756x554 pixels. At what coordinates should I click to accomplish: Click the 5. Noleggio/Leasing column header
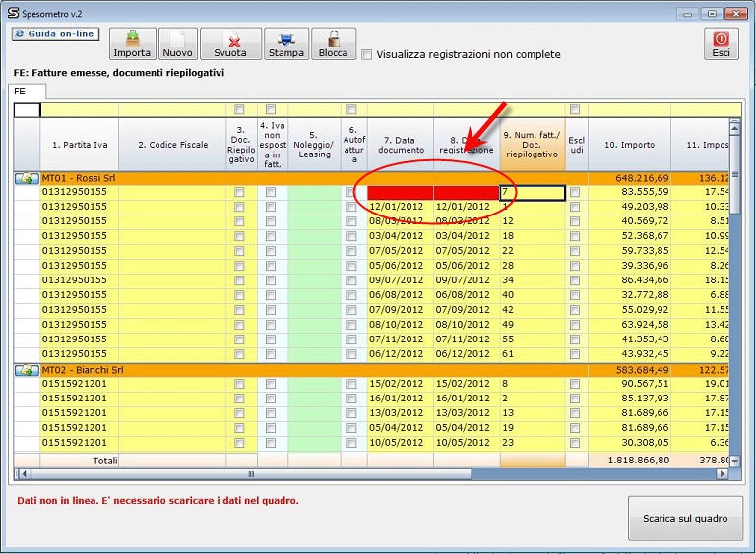[x=314, y=145]
